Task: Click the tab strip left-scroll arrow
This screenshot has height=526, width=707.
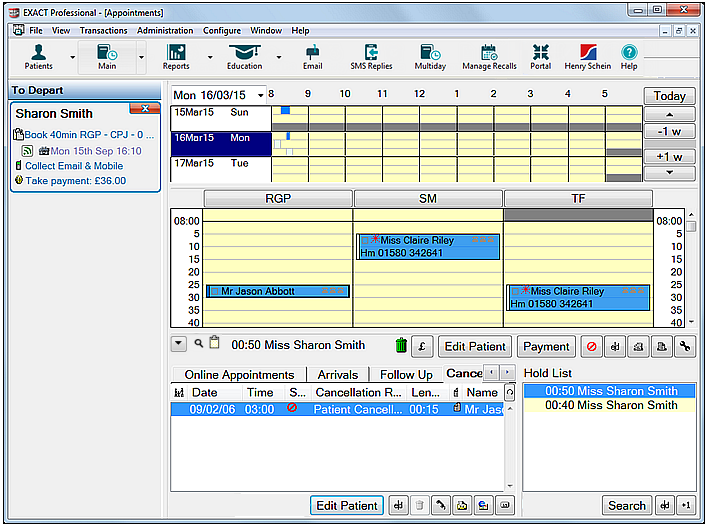Action: [491, 372]
